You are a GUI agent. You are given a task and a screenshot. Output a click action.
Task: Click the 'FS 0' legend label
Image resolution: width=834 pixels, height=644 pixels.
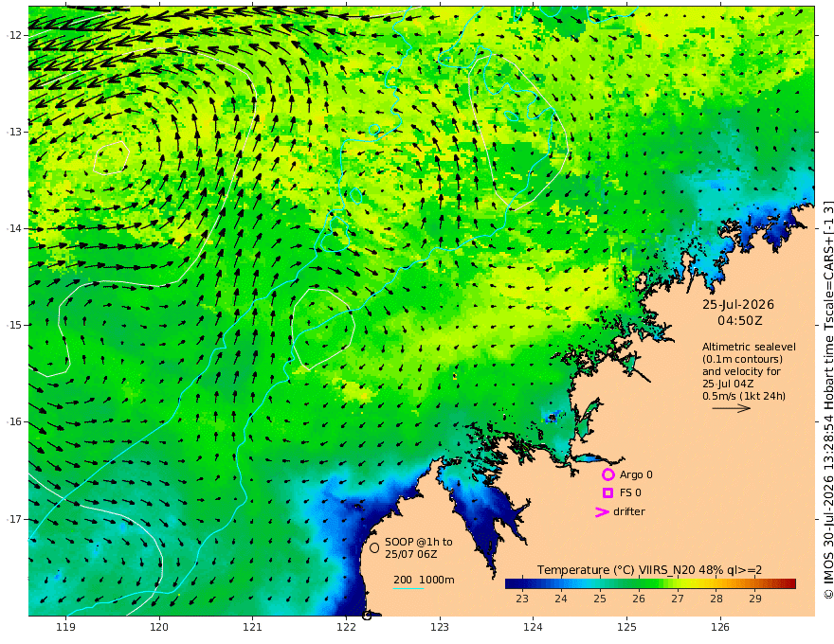630,493
